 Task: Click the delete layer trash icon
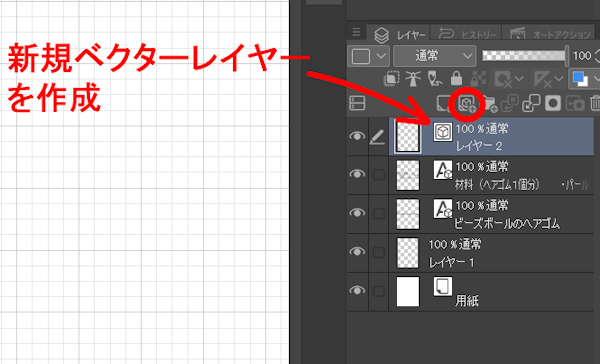(x=595, y=103)
